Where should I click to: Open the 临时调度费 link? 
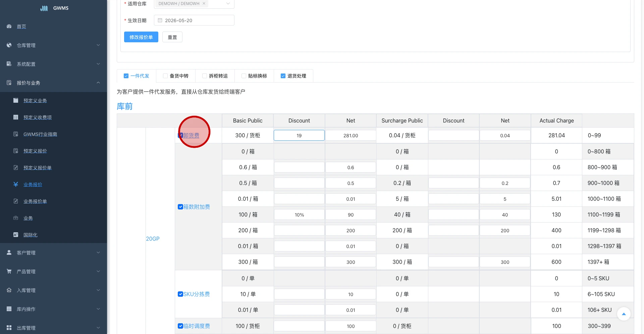(197, 326)
